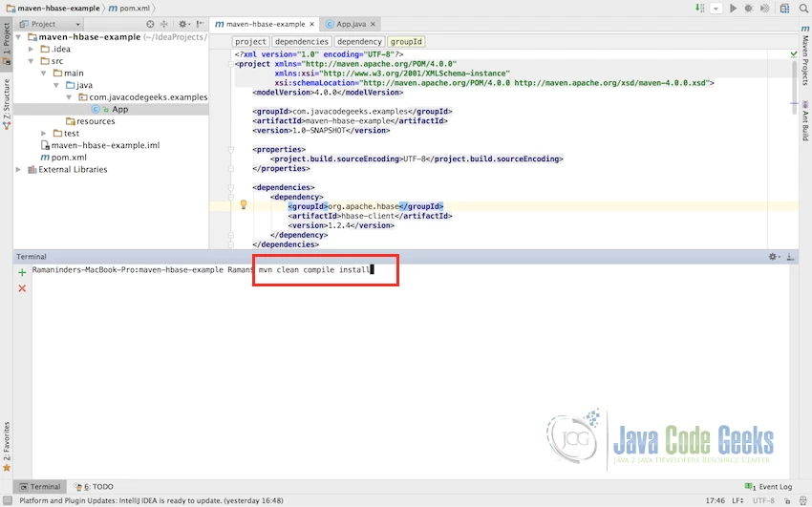Click the Run play icon
The width and height of the screenshot is (812, 507).
[733, 9]
